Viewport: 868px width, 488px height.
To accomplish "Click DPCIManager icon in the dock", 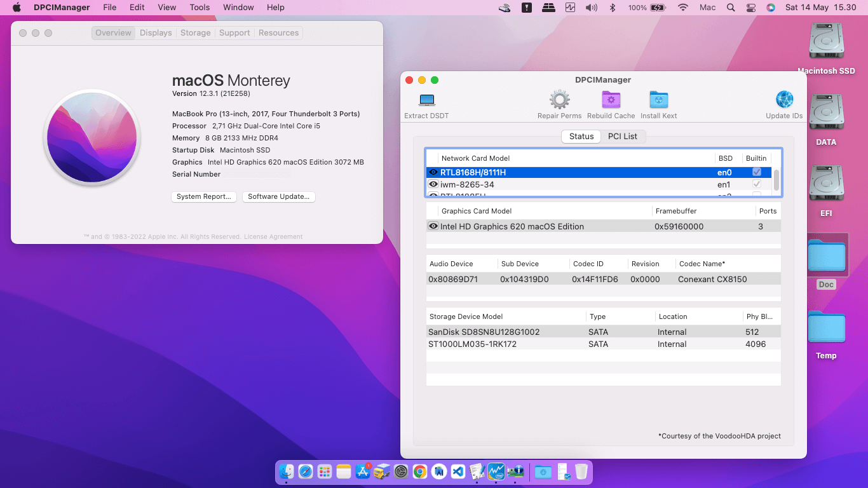I will 515,471.
